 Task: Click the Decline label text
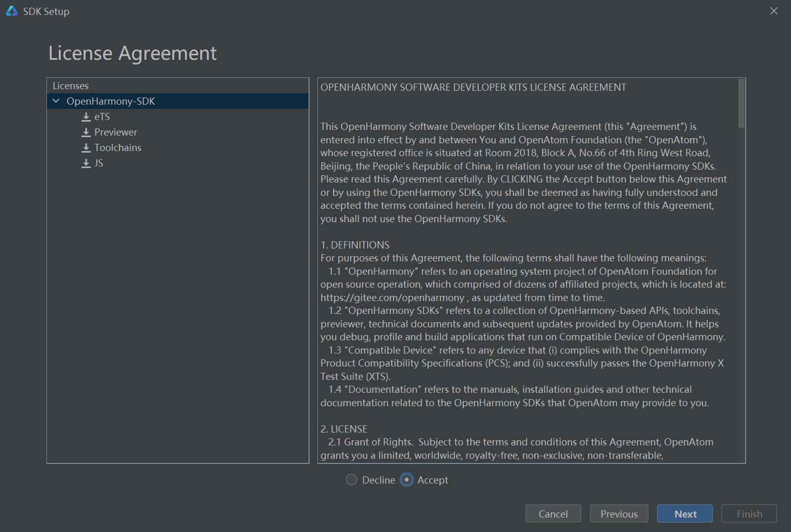379,480
